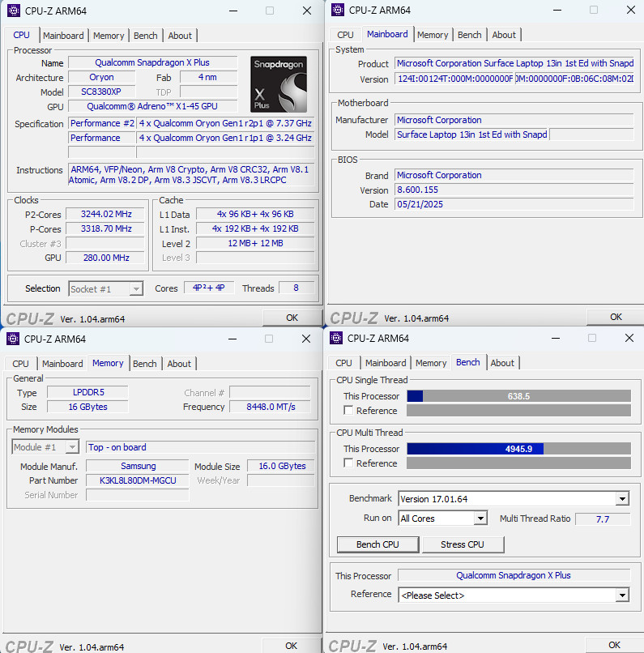
Task: Tick the Multi Thread Reference checkbox
Action: (348, 463)
